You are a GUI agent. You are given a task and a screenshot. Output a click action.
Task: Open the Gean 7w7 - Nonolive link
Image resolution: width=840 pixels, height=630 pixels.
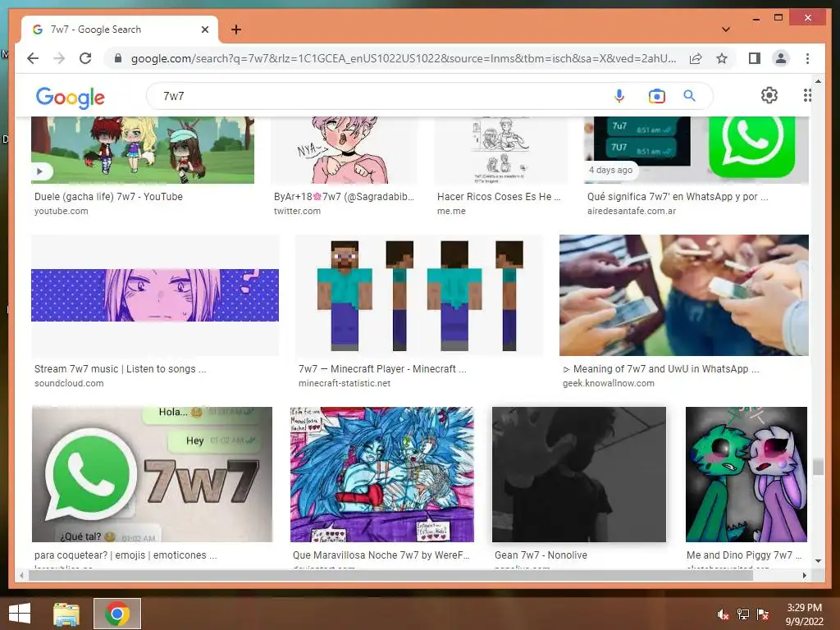point(541,555)
